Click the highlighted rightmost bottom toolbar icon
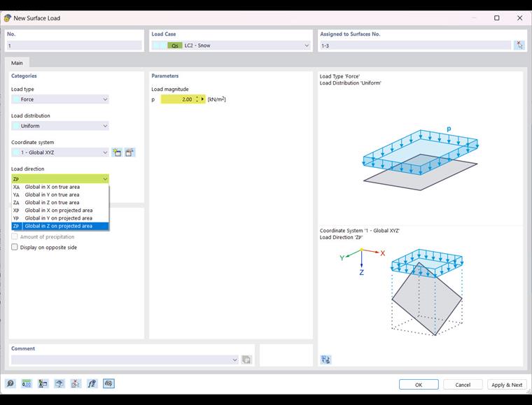532x405 pixels. point(108,383)
